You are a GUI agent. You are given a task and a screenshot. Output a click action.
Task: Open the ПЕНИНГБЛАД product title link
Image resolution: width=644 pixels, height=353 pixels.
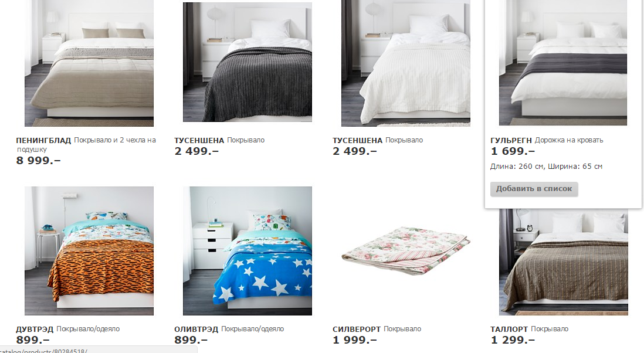click(86, 144)
